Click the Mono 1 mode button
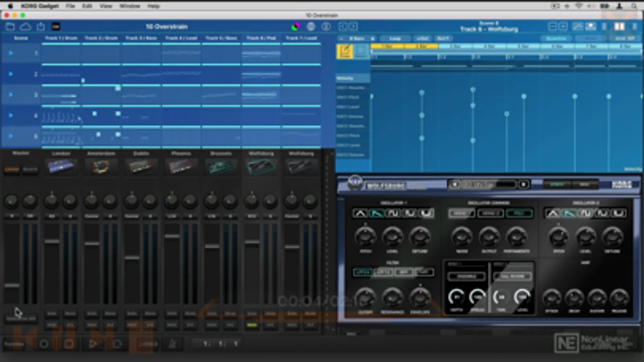 point(462,213)
